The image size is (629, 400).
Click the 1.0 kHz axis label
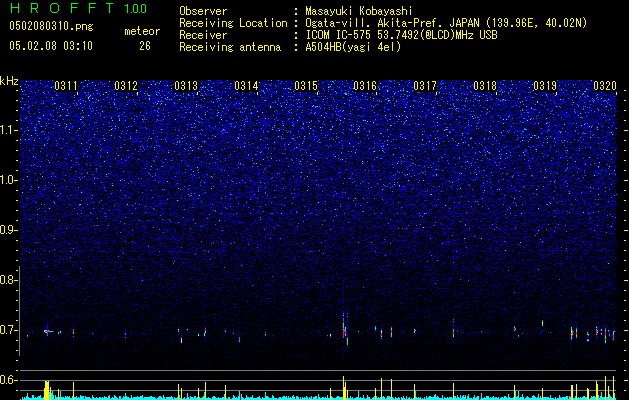click(9, 180)
